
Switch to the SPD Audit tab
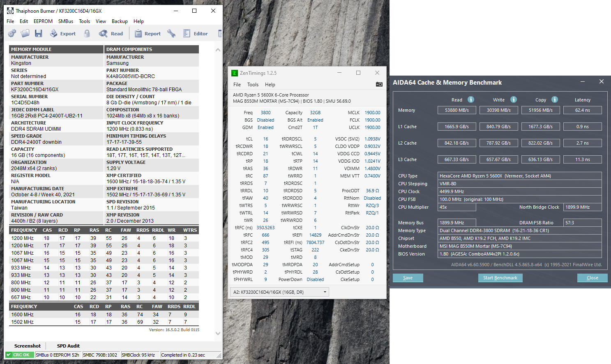click(68, 346)
